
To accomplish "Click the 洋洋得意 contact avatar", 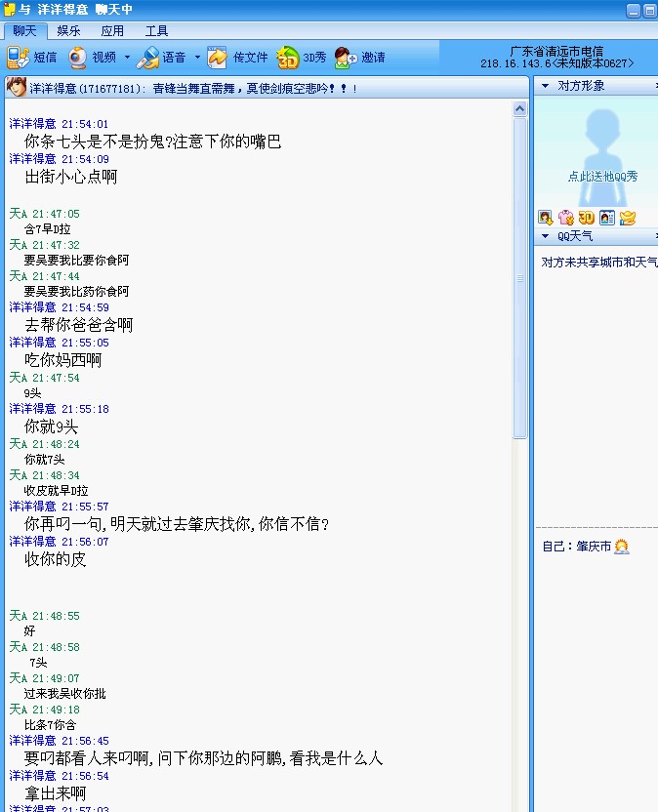I will 17,87.
